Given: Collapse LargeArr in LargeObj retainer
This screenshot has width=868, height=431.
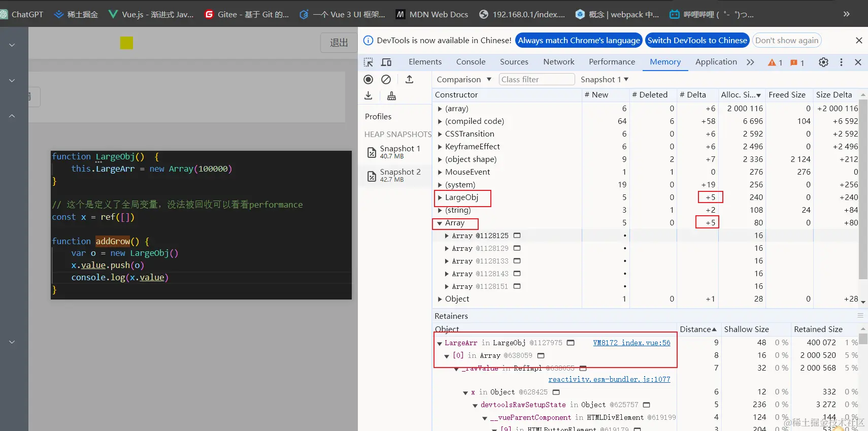Looking at the screenshot, I should (440, 343).
